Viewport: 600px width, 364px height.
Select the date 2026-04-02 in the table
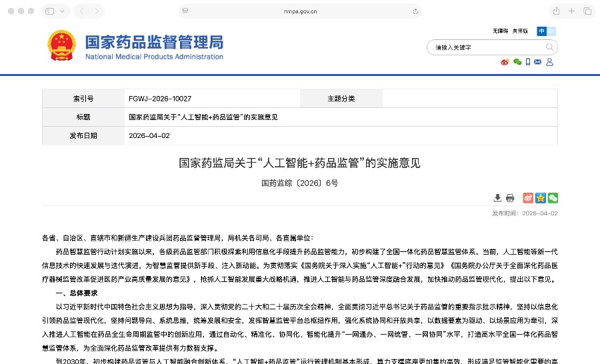pyautogui.click(x=149, y=135)
